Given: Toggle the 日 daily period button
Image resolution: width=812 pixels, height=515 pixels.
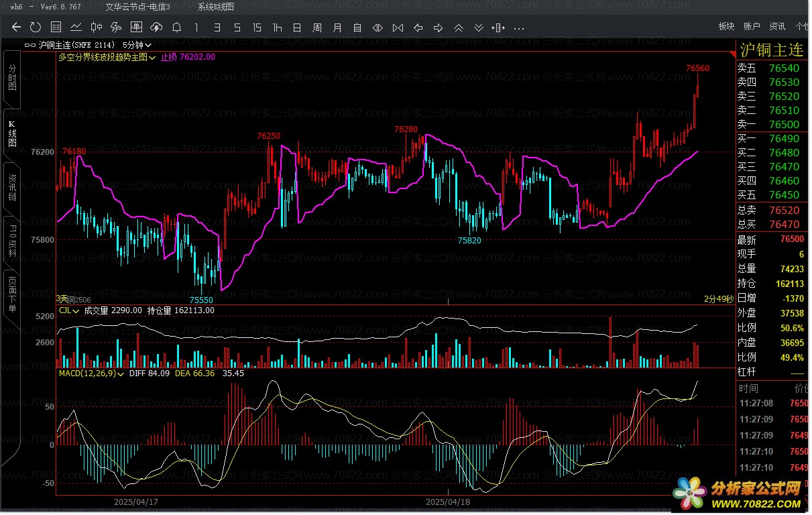Looking at the screenshot, I should [x=297, y=27].
